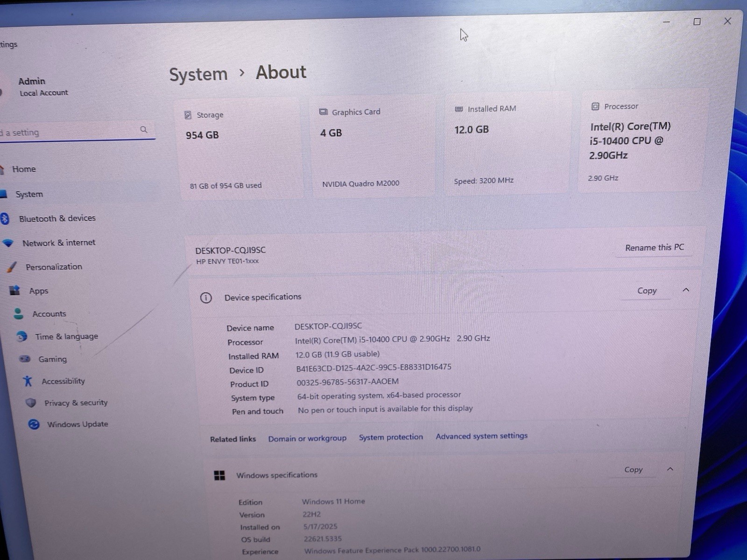
Task: Click Rename this PC button
Action: [x=655, y=248]
